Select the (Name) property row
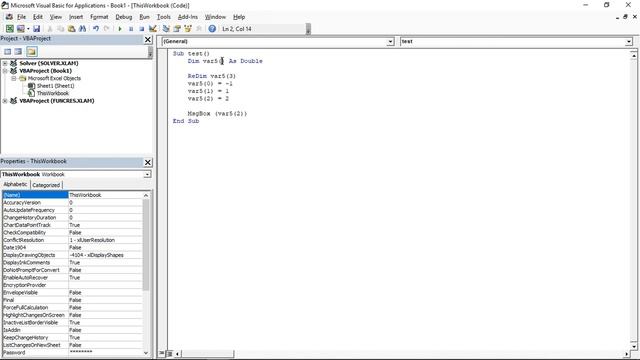Screen dimensions: 640x360 72,195
